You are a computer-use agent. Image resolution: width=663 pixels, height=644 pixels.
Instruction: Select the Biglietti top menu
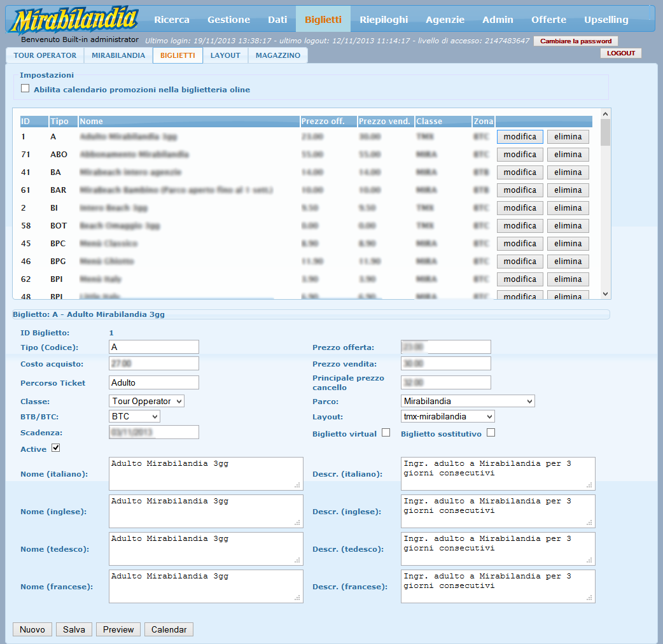[323, 20]
